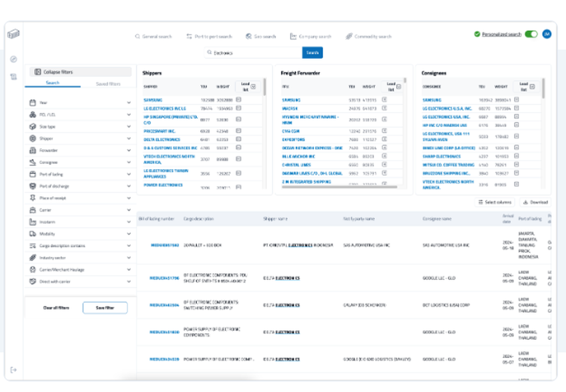Expand the POL / LCL filter

tap(129, 115)
